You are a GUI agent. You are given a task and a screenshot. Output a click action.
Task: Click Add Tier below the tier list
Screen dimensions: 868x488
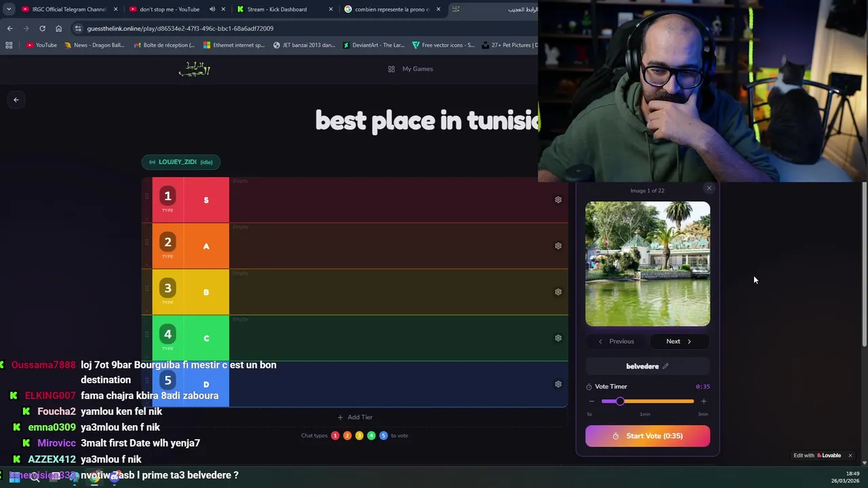(x=355, y=418)
